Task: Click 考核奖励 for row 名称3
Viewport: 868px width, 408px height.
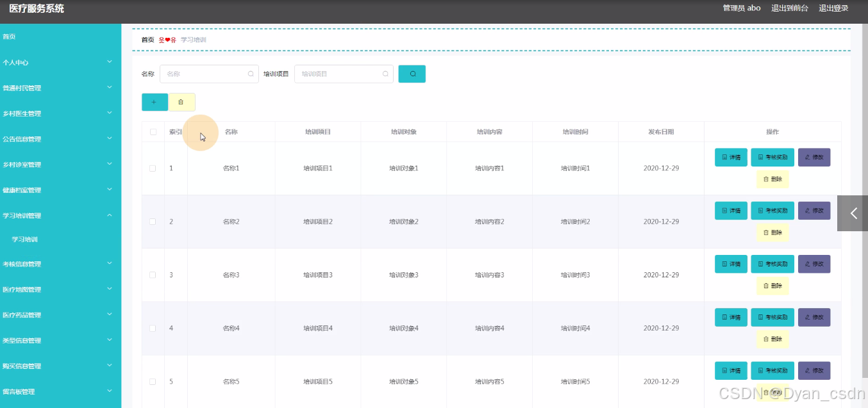Action: point(772,263)
